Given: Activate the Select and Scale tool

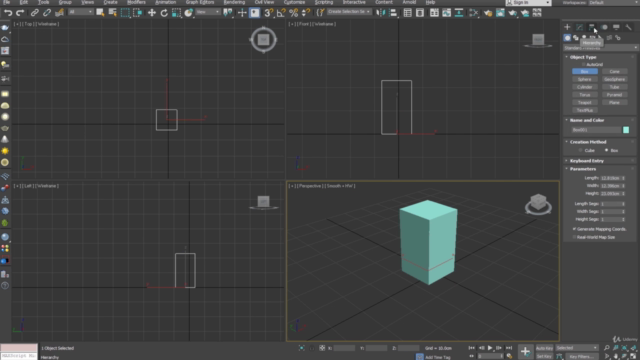Looking at the screenshot, I should pyautogui.click(x=176, y=13).
